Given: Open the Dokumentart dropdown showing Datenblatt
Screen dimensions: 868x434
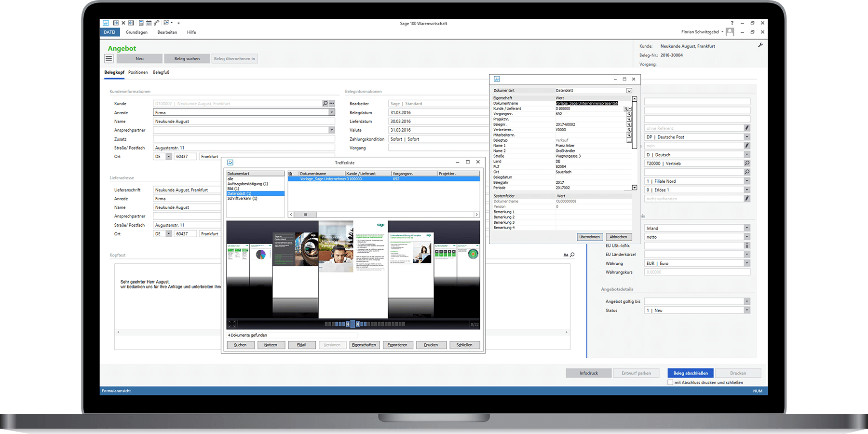Looking at the screenshot, I should (629, 91).
